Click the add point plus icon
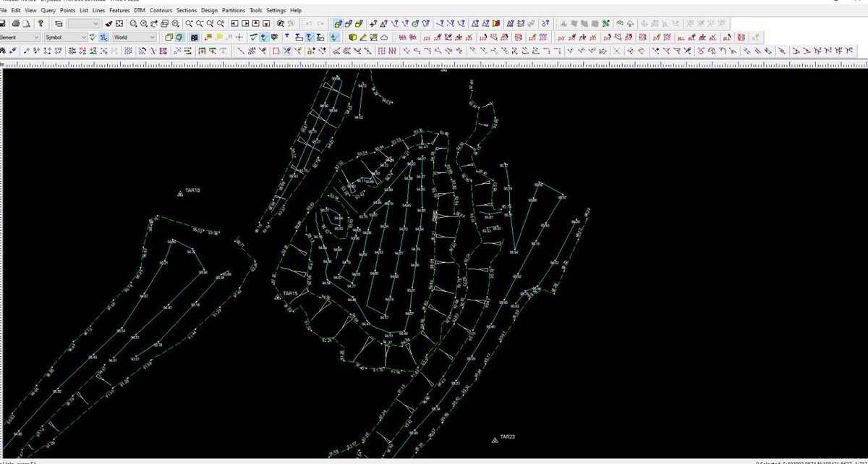This screenshot has height=464, width=868. 373,23
